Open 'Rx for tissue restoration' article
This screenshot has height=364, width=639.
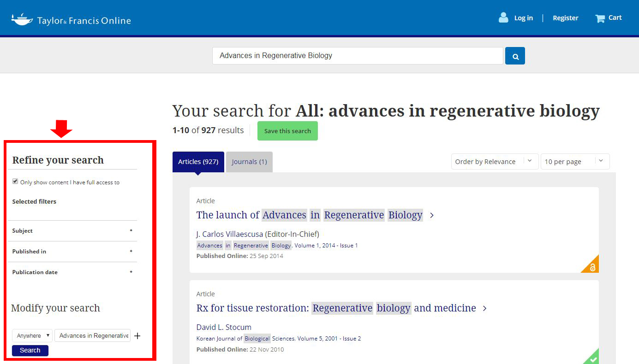click(336, 308)
